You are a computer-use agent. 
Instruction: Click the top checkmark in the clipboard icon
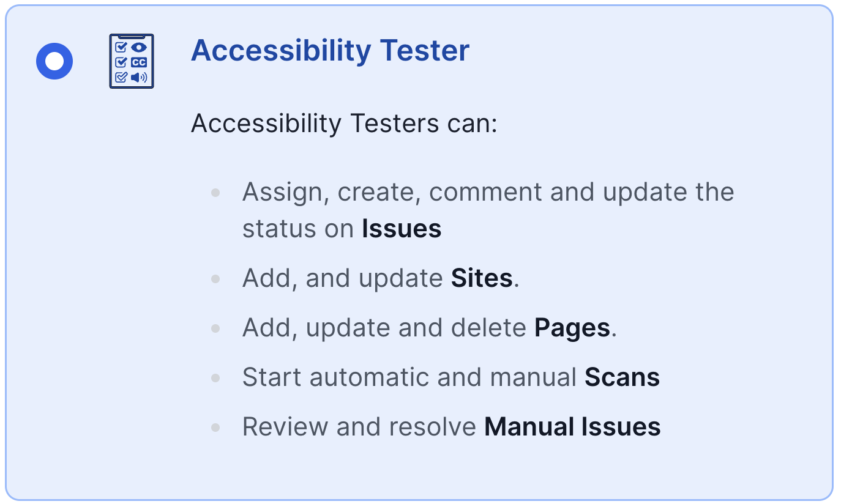coord(121,47)
